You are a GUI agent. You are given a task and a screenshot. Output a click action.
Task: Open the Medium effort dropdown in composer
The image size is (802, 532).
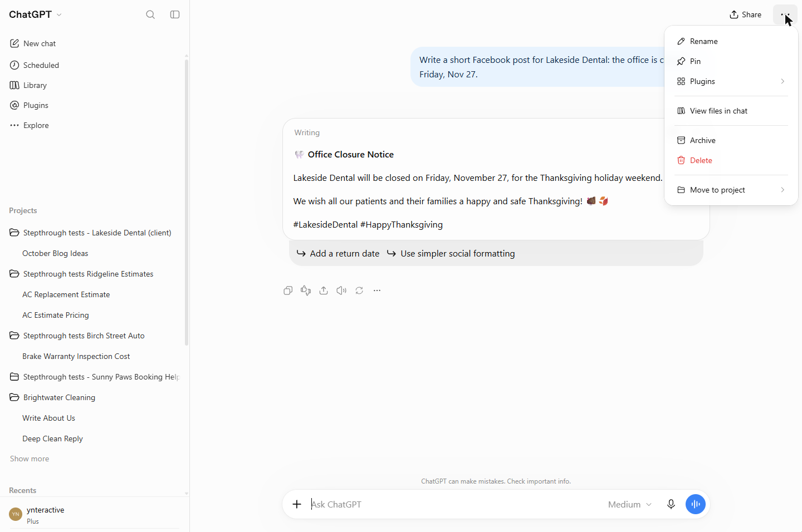(630, 504)
